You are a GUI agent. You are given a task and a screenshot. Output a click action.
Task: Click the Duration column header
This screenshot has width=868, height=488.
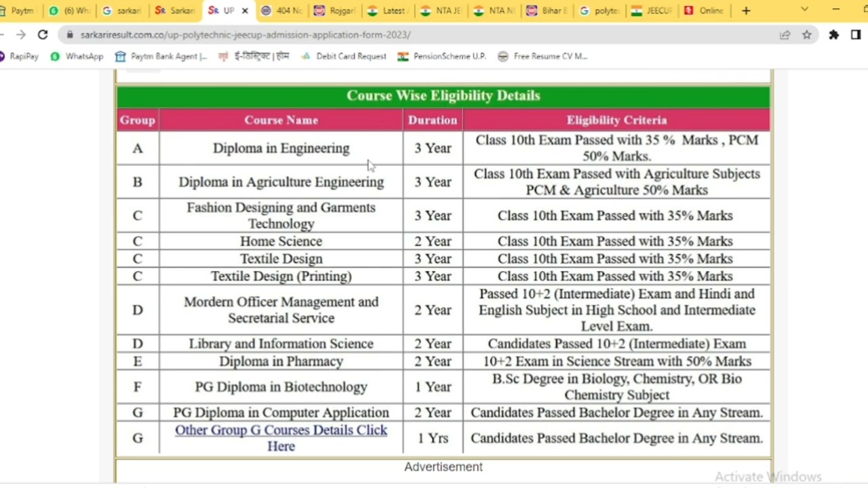tap(433, 120)
